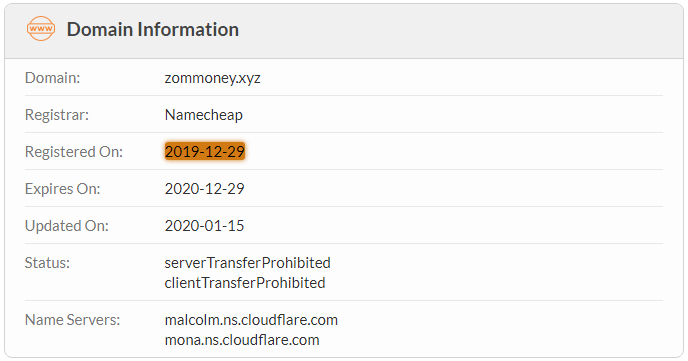Click the mona.ns.cloudflare.com name server
Viewport: 688px width, 361px height.
pos(242,340)
